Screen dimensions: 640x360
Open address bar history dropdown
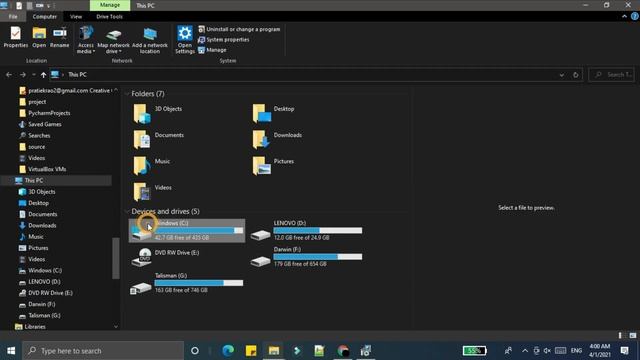(x=562, y=75)
